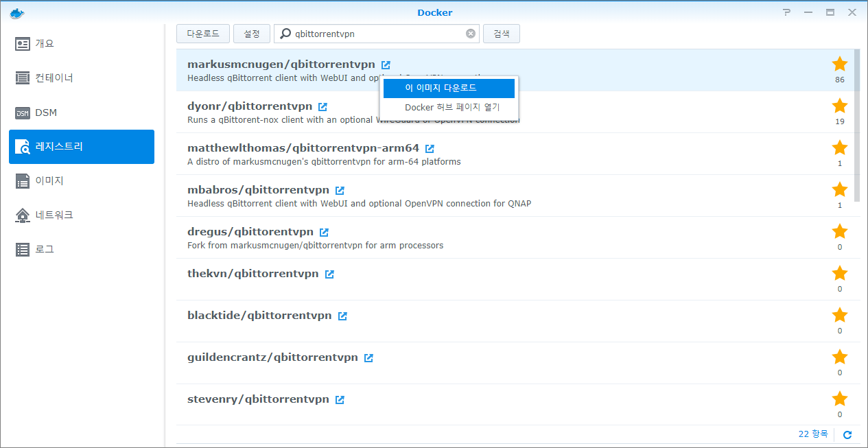Click into the qbittorrentvpn search field
Image resolution: width=868 pixels, height=448 pixels.
click(x=377, y=34)
